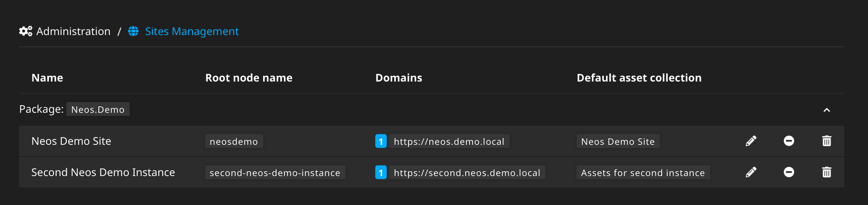Click the Domains column header

[399, 78]
